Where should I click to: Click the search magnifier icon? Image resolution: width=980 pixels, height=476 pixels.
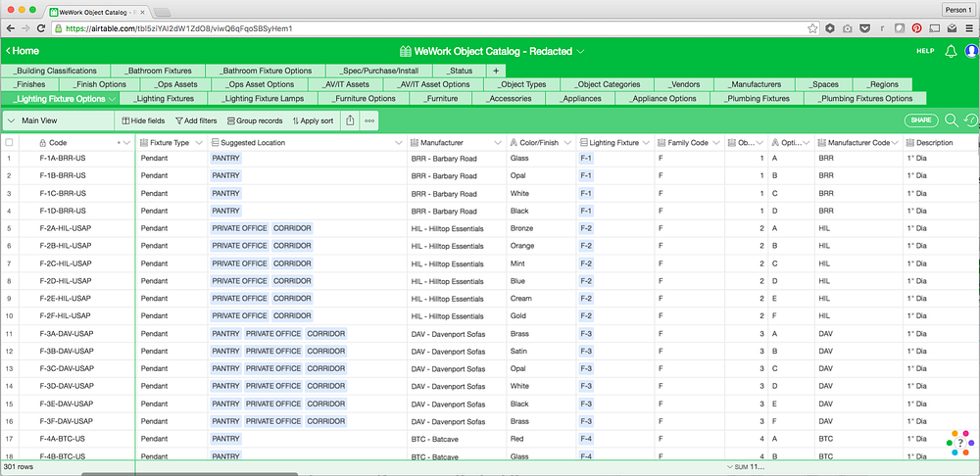[952, 120]
